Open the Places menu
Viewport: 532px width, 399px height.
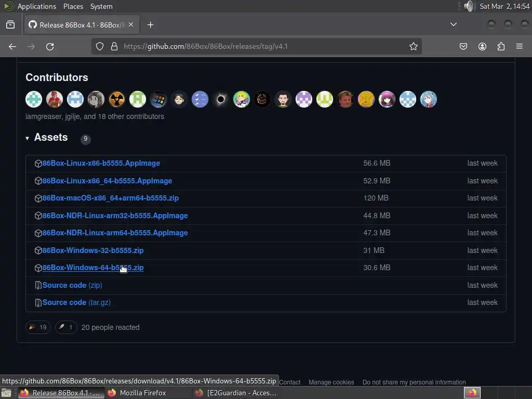point(73,6)
